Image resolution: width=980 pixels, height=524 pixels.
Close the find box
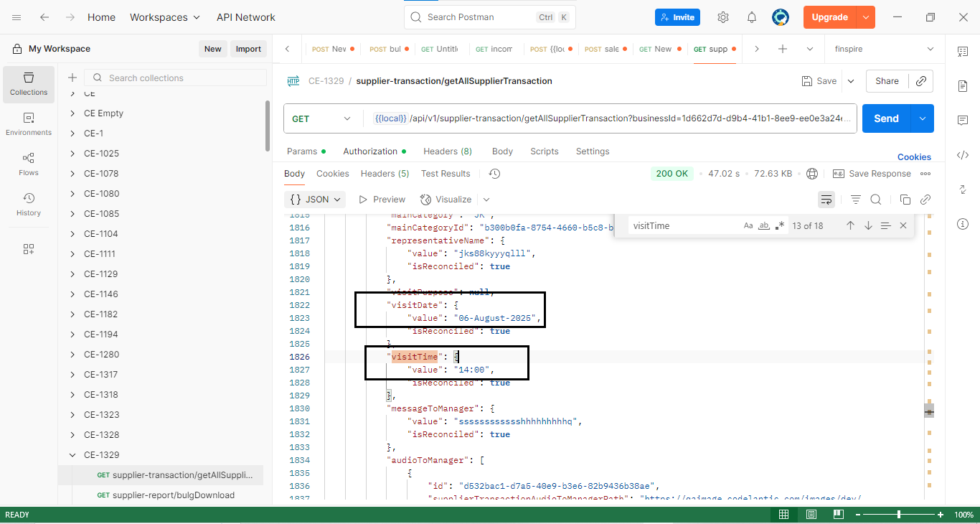point(903,225)
